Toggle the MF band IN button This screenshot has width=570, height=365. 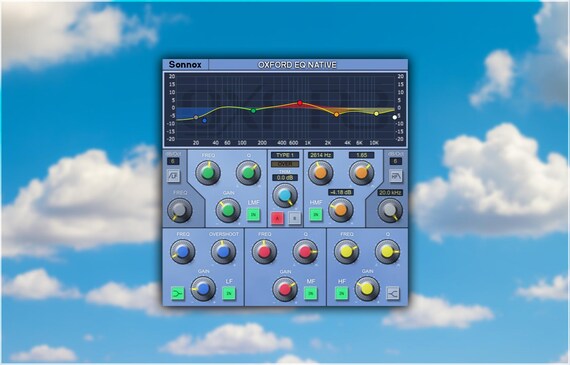(311, 293)
